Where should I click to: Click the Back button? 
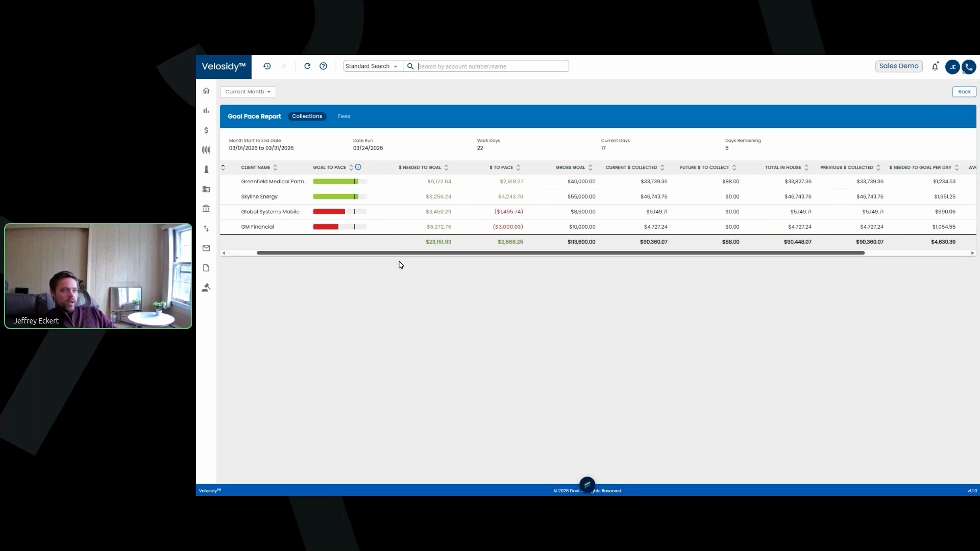(964, 92)
